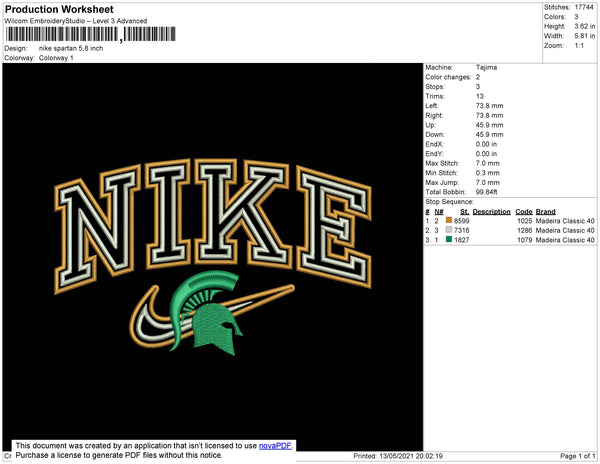Click the 'Description' column header
600x464 pixels.
click(491, 212)
